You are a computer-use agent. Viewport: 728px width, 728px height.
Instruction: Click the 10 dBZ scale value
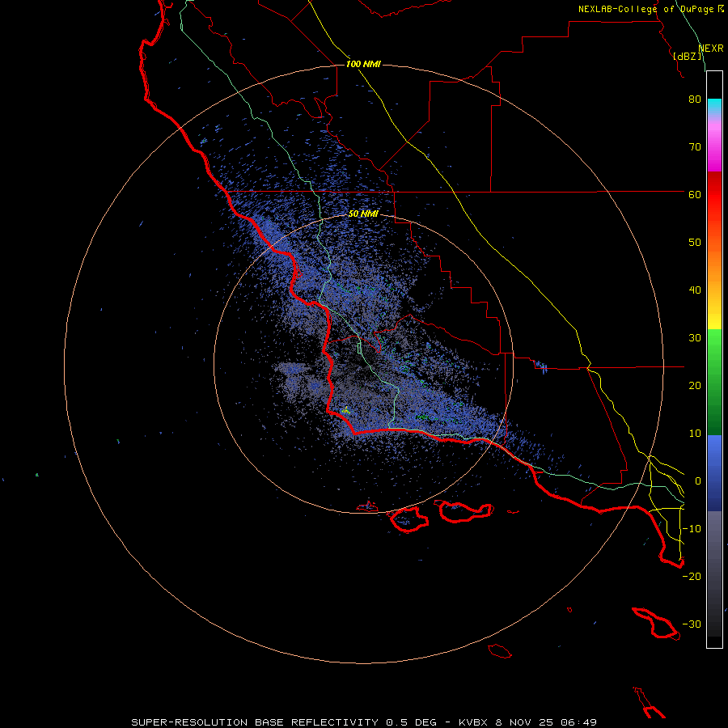pos(695,434)
